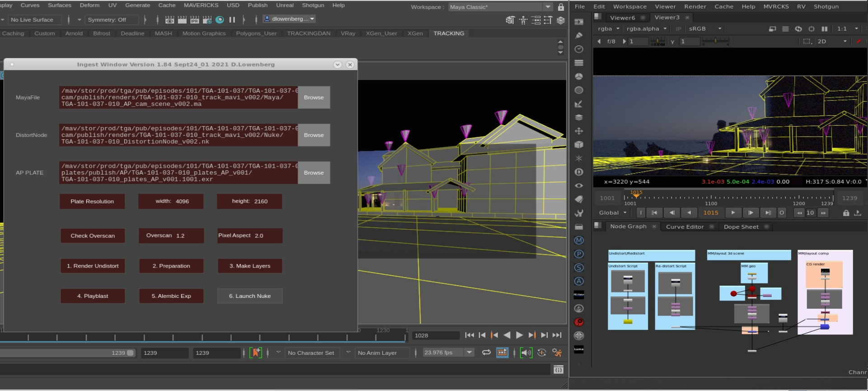Viewport: 868px width, 391px height.
Task: Open Nuke's Deep nodes toolbar icon
Action: coord(579,172)
